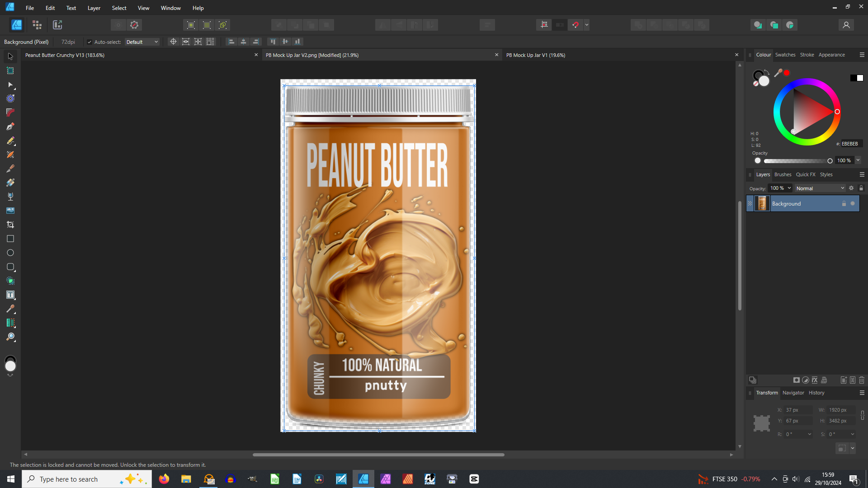This screenshot has height=488, width=868.
Task: Click the colour eyedropper in Colour panel
Action: [x=778, y=73]
